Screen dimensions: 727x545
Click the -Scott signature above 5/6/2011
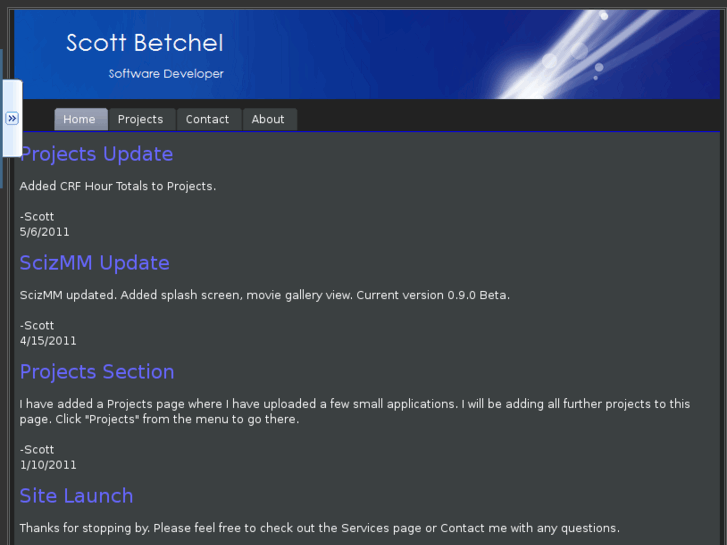(x=37, y=217)
